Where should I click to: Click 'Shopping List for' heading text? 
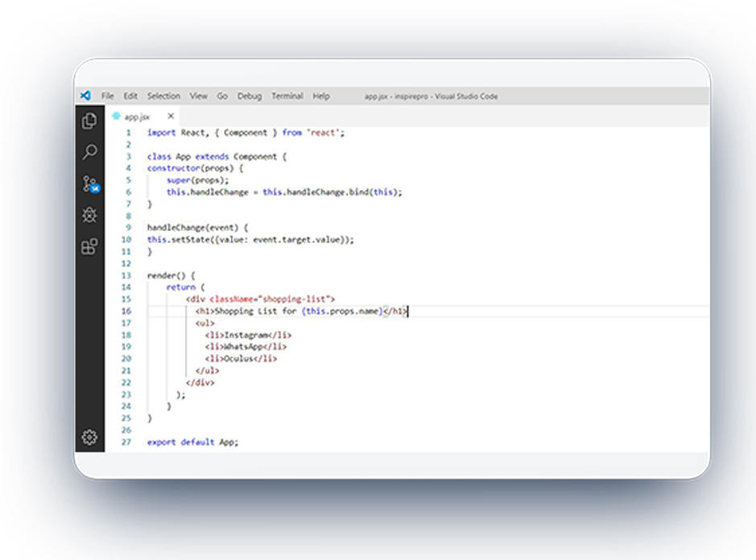(255, 311)
